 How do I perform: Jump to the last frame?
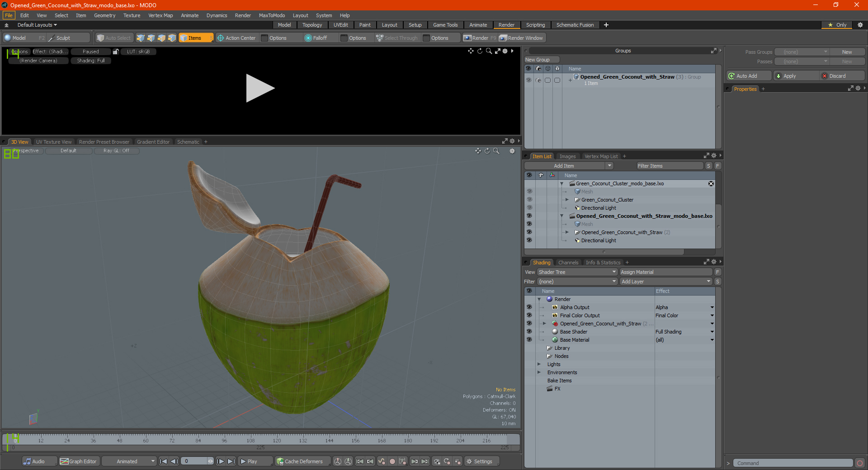[231, 461]
